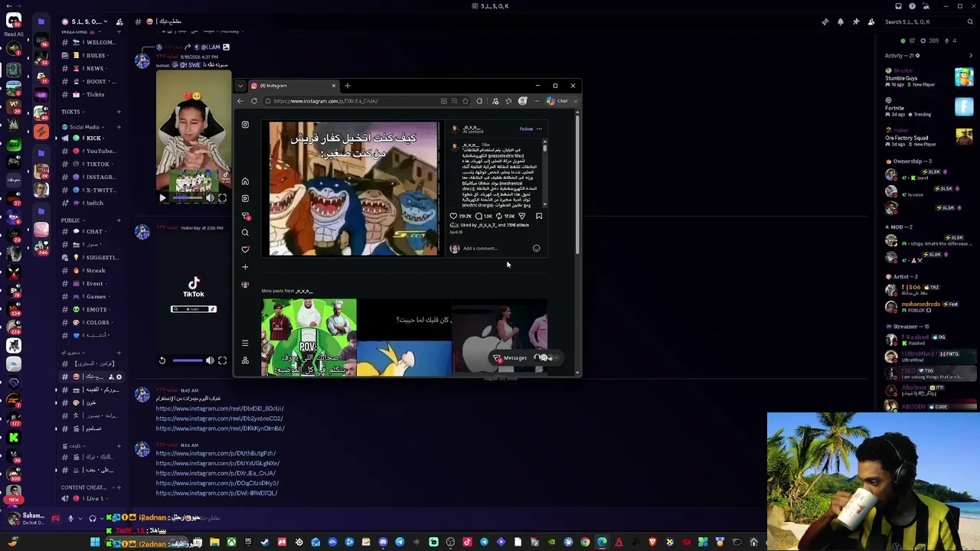Open the first embedded video in fullscreen
Viewport: 980px width, 551px height.
click(x=222, y=198)
